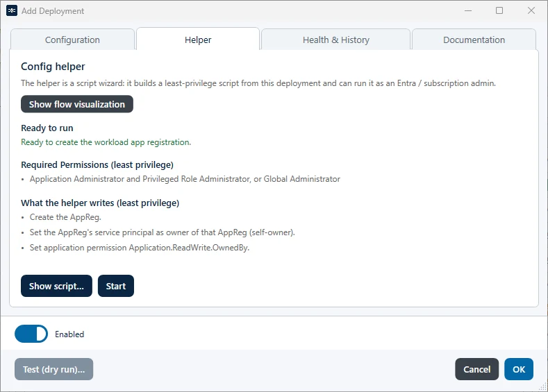Click 'What the helper writes' heading

point(100,203)
